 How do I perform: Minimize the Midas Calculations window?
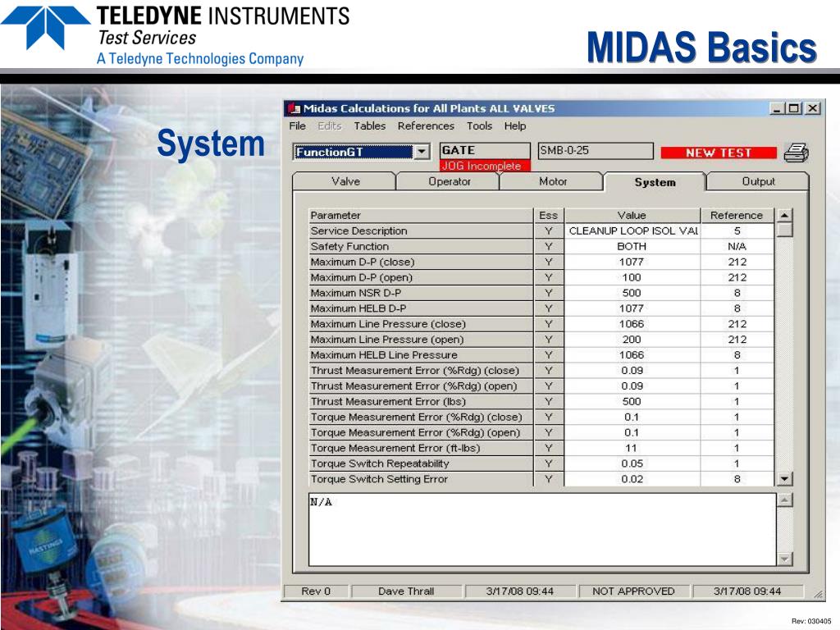(x=778, y=109)
